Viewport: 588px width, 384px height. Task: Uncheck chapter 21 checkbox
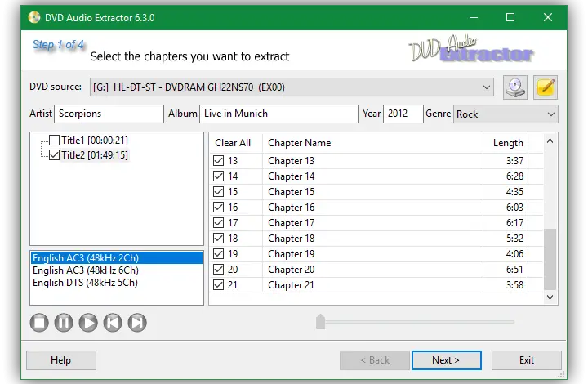pos(218,285)
